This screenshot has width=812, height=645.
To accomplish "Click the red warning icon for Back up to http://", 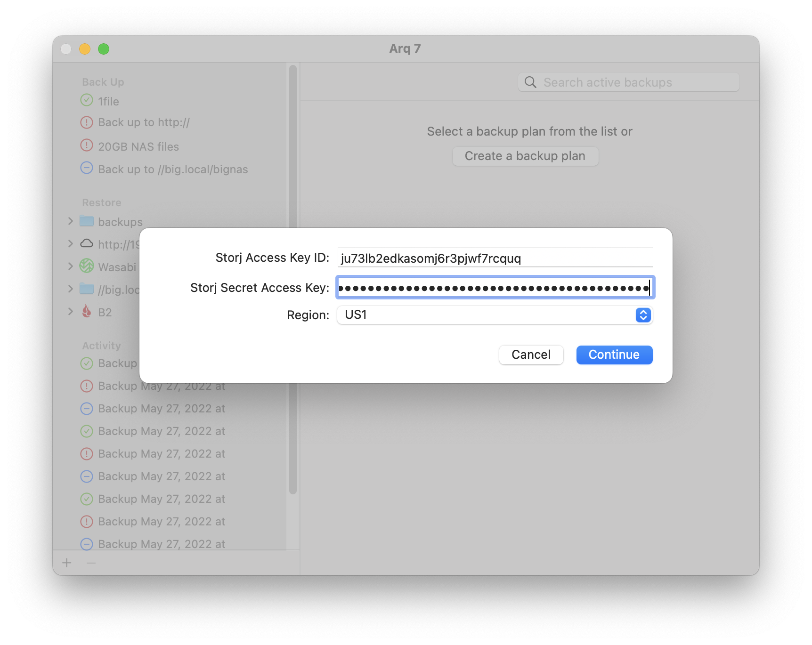I will (87, 122).
